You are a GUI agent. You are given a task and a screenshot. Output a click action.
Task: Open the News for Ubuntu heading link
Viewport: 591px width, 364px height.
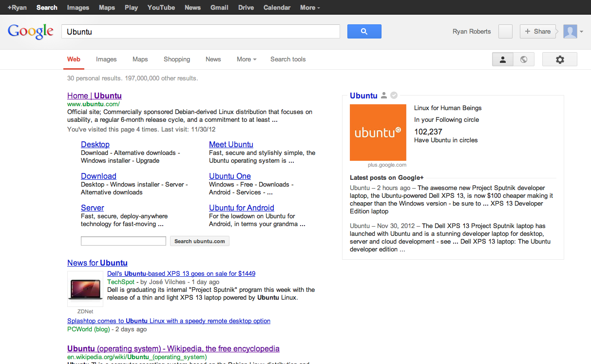[97, 263]
